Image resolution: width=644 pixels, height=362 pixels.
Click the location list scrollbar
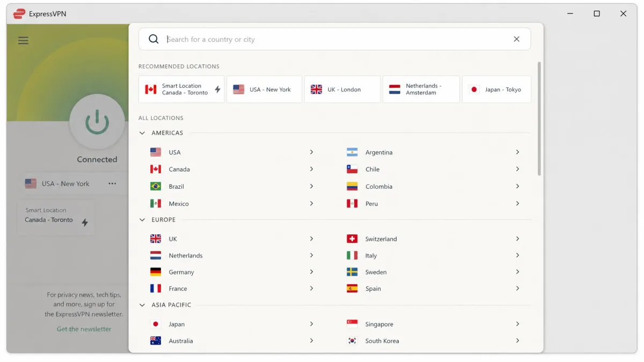coord(539,118)
